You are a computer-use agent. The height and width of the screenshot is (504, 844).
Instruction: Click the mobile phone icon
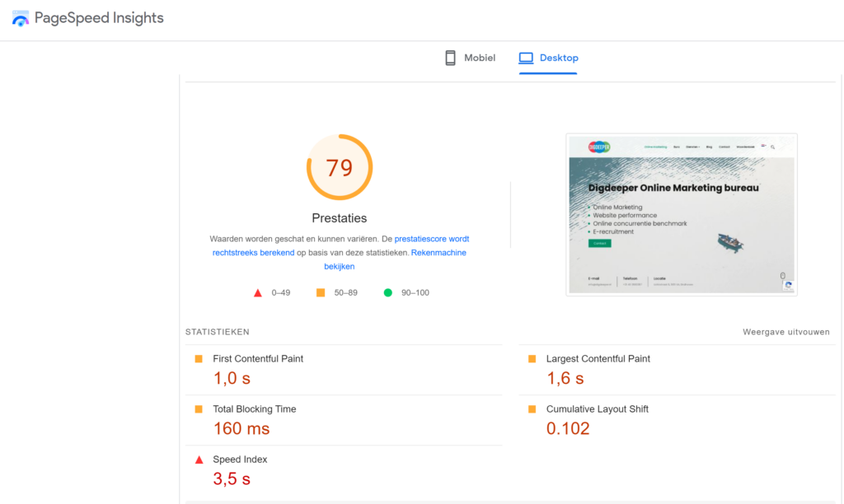450,58
